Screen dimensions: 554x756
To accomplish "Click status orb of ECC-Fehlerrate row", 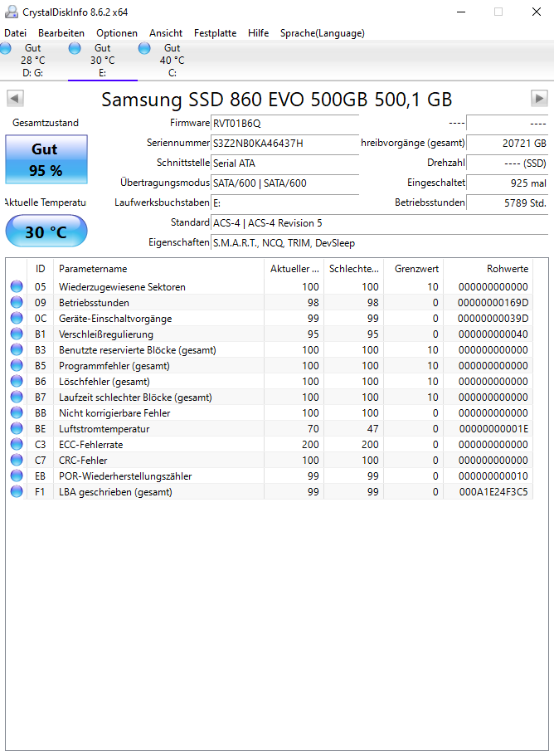I will pos(17,444).
